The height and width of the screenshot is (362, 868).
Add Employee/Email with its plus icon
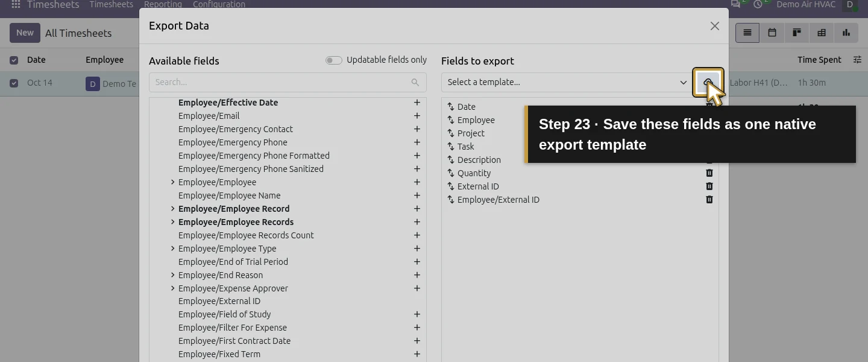click(417, 116)
